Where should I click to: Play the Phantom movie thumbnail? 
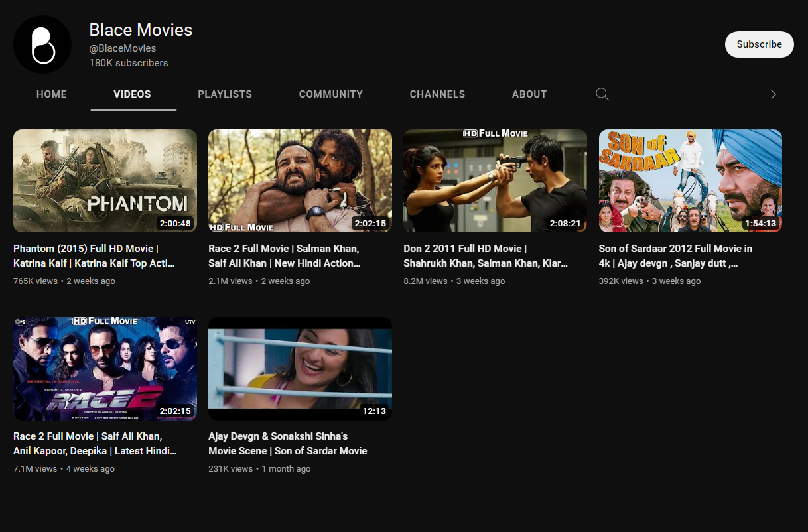pos(105,180)
